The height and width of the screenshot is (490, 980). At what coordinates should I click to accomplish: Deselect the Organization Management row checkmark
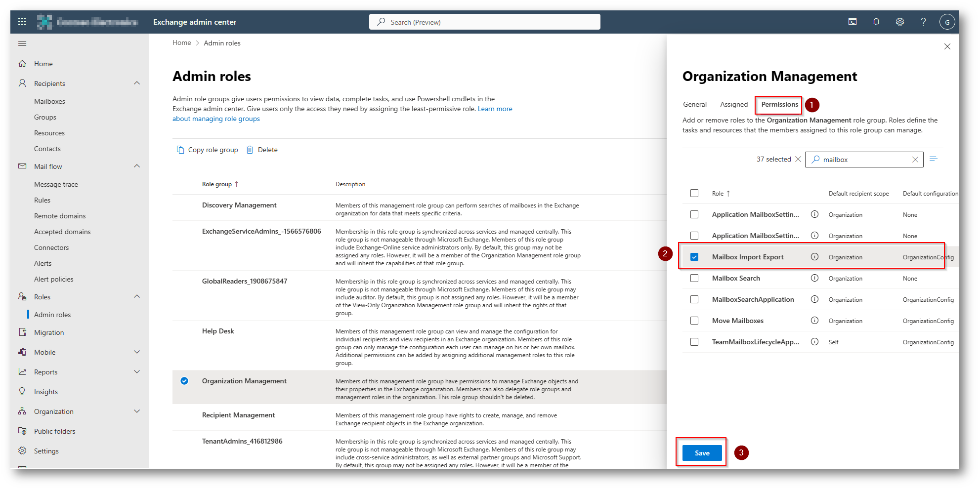coord(184,381)
